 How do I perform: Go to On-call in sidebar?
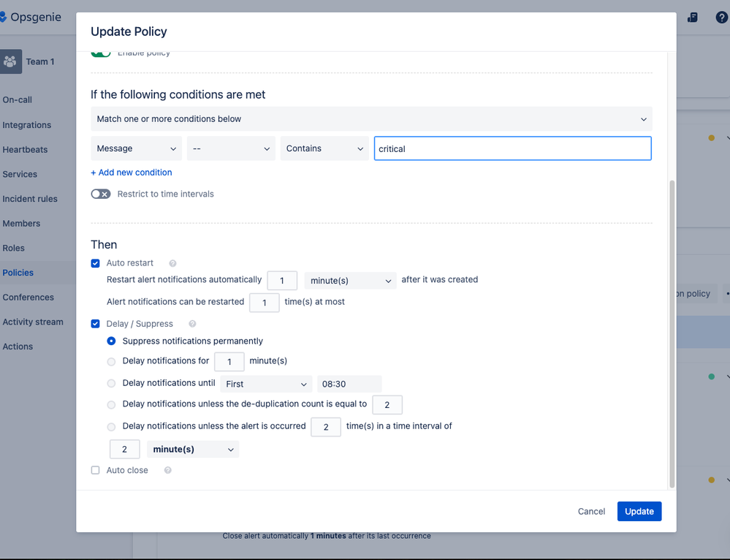click(18, 99)
